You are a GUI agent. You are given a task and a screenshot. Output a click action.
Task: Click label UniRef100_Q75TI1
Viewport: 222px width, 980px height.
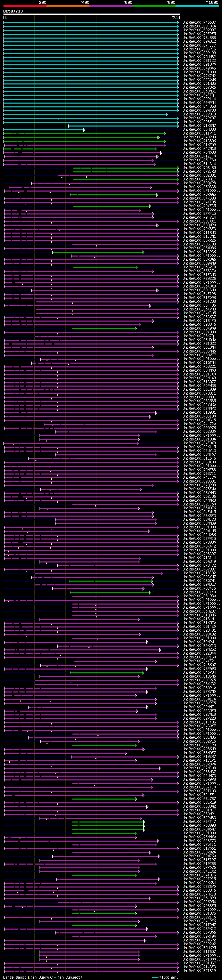pos(199,845)
